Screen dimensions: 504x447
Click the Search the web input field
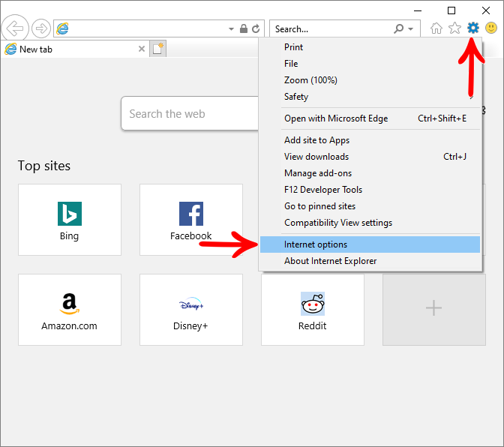click(190, 113)
